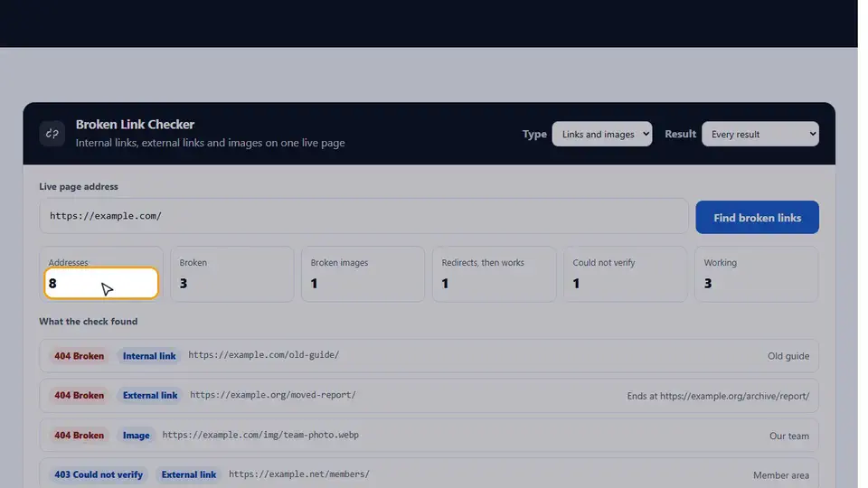
Task: Click the What the check found heading
Action: (88, 321)
